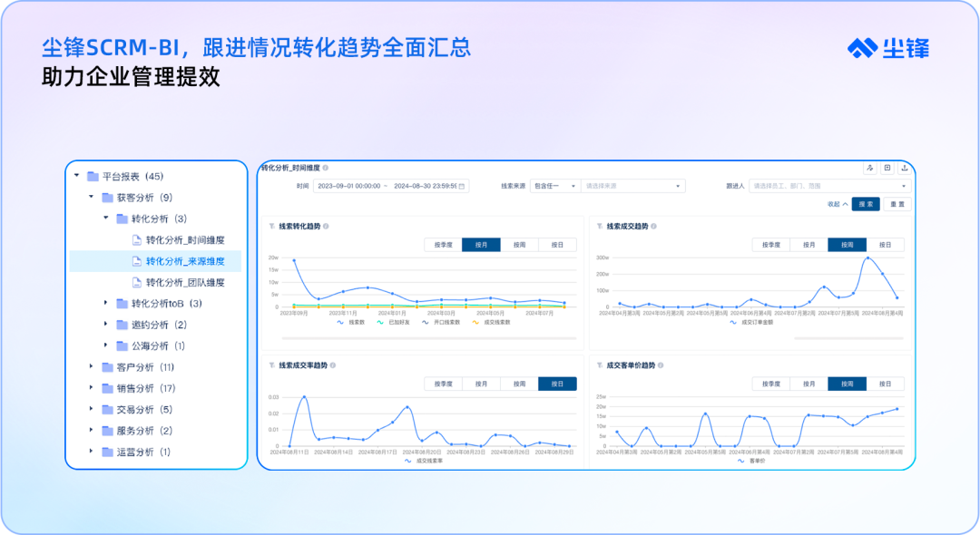Screen dimensions: 980x535
Task: Click 收起 to collapse filters
Action: [838, 204]
